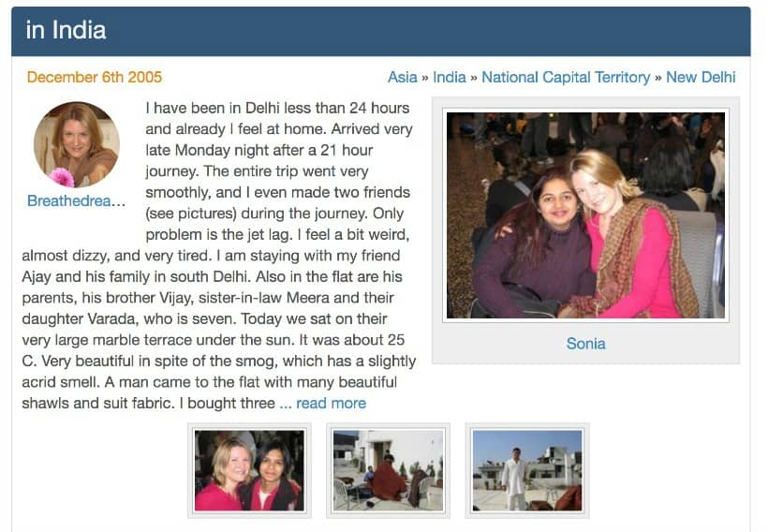768x532 pixels.
Task: Click the ellipsis before read more
Action: pyautogui.click(x=285, y=404)
